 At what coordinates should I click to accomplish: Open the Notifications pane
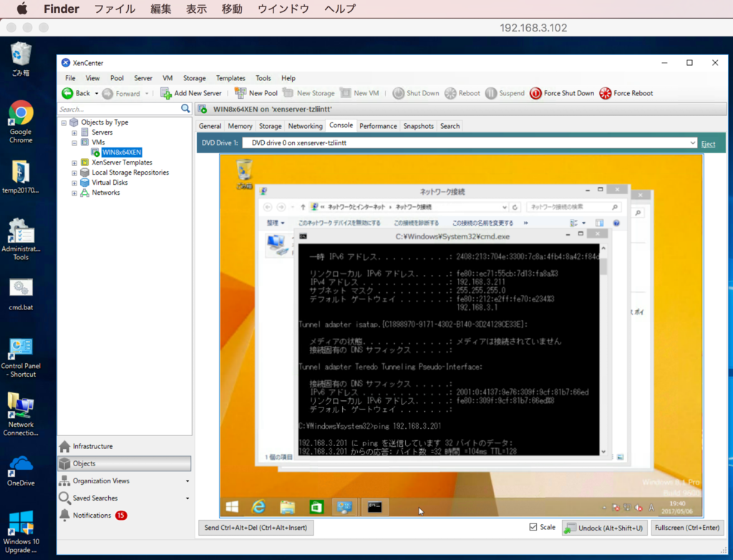pos(125,515)
